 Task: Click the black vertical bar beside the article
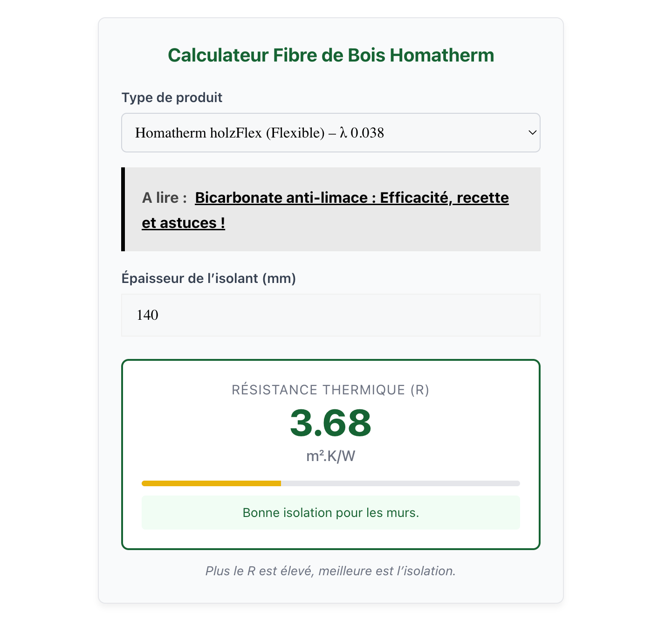pyautogui.click(x=123, y=209)
